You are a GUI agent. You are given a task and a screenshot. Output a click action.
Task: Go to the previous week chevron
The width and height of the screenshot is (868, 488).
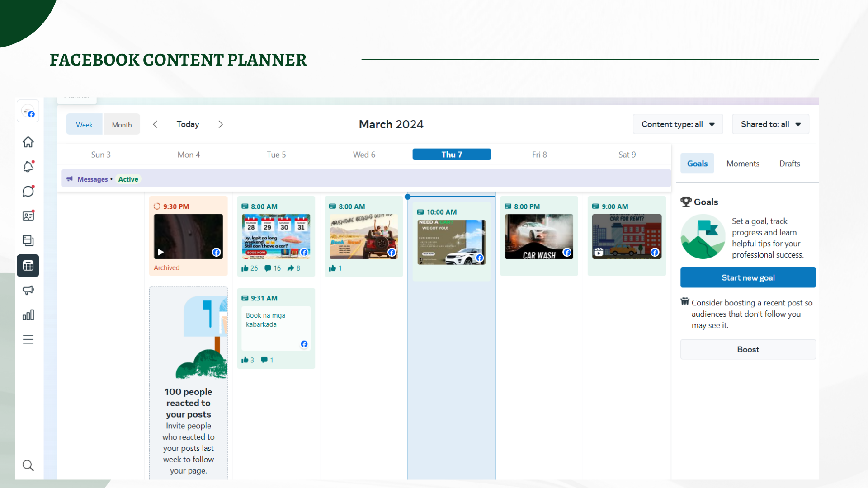[155, 124]
